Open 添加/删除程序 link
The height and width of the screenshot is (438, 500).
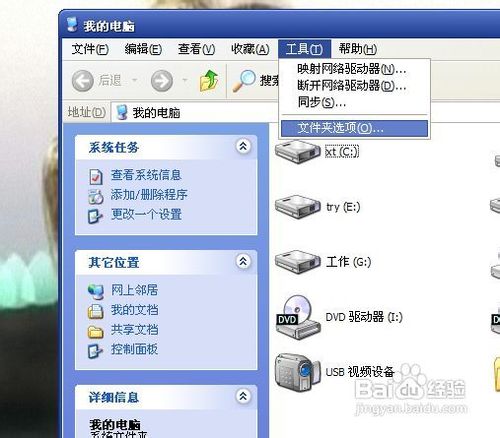[149, 195]
